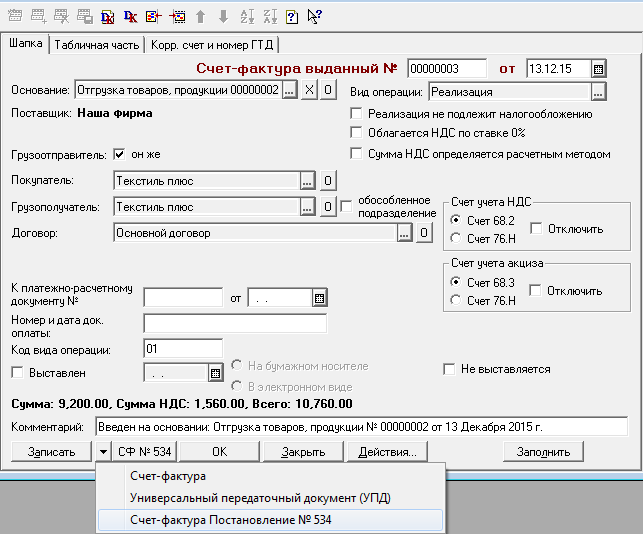The height and width of the screenshot is (534, 643).
Task: Click the sort ascending A-Z toolbar icon
Action: (x=246, y=16)
